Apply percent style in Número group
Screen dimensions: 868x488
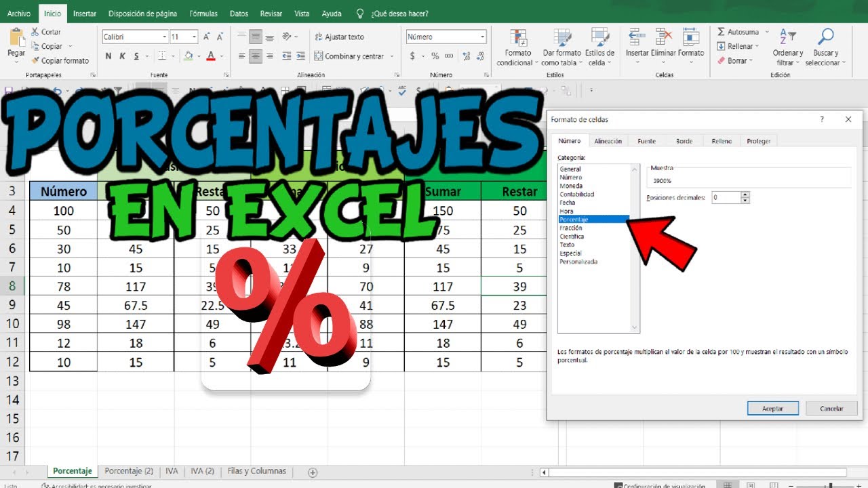tap(435, 56)
